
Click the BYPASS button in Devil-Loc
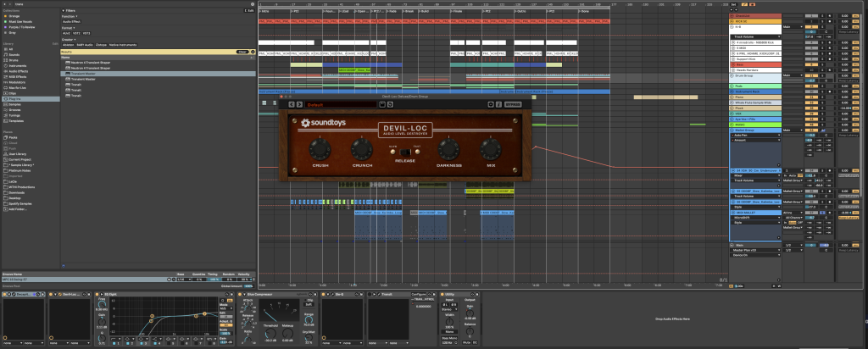coord(515,105)
